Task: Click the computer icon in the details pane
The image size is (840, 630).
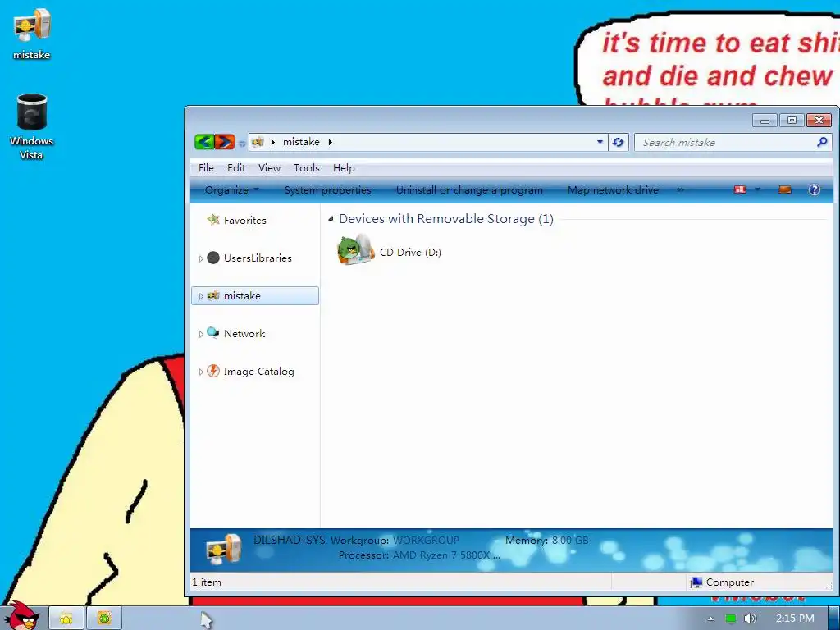Action: coord(224,549)
